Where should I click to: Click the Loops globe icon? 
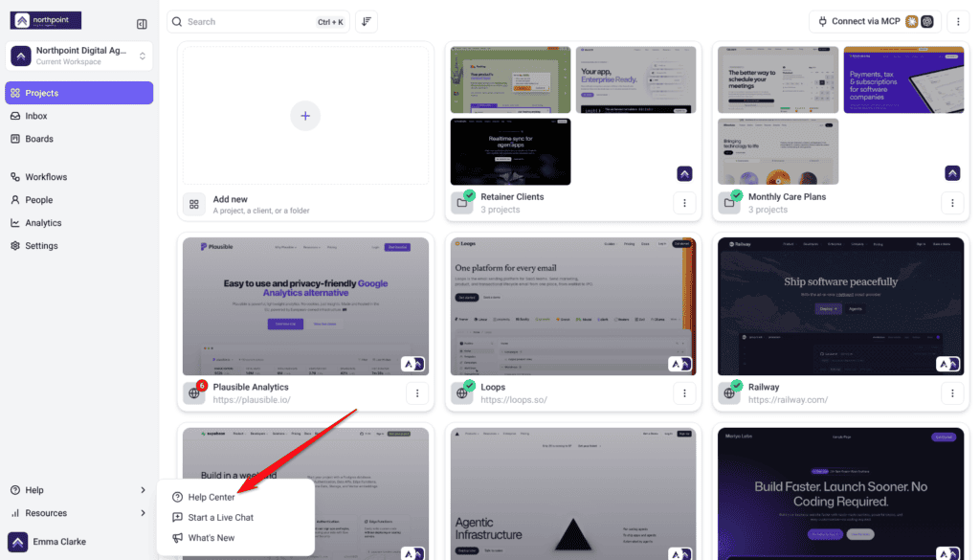[x=462, y=393]
